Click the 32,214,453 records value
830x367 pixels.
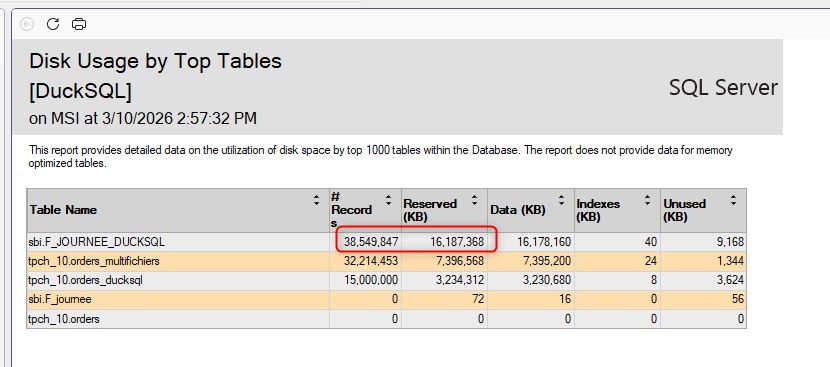point(371,261)
